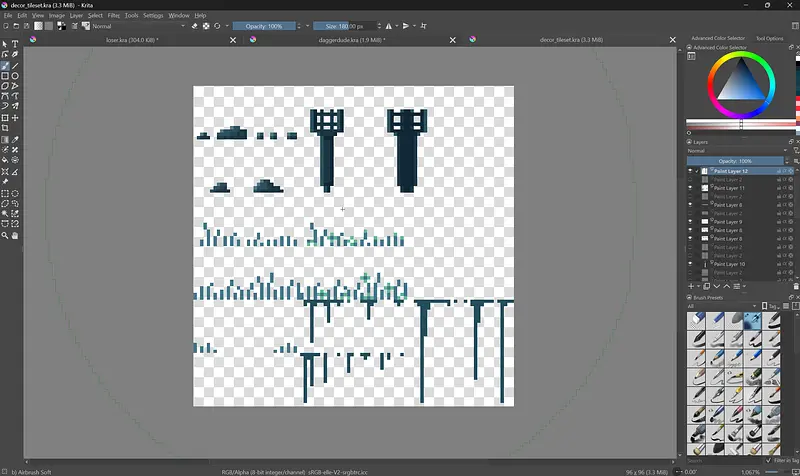800x476 pixels.
Task: Toggle visibility of Paint Layer 10
Action: [691, 264]
